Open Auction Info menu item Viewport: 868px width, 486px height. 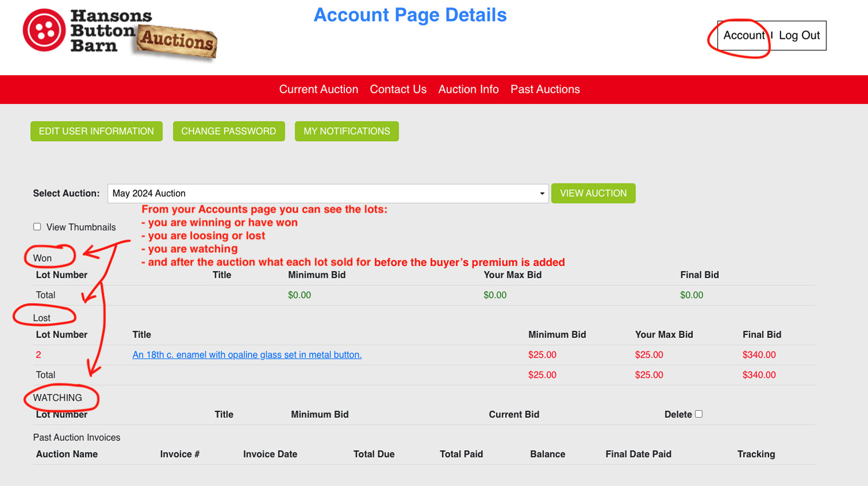[x=468, y=89]
